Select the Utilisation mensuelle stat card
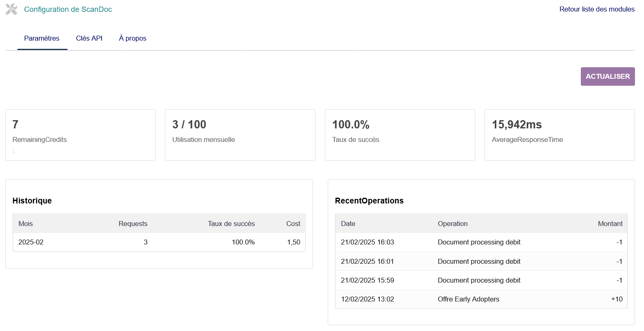The image size is (644, 331). 240,135
